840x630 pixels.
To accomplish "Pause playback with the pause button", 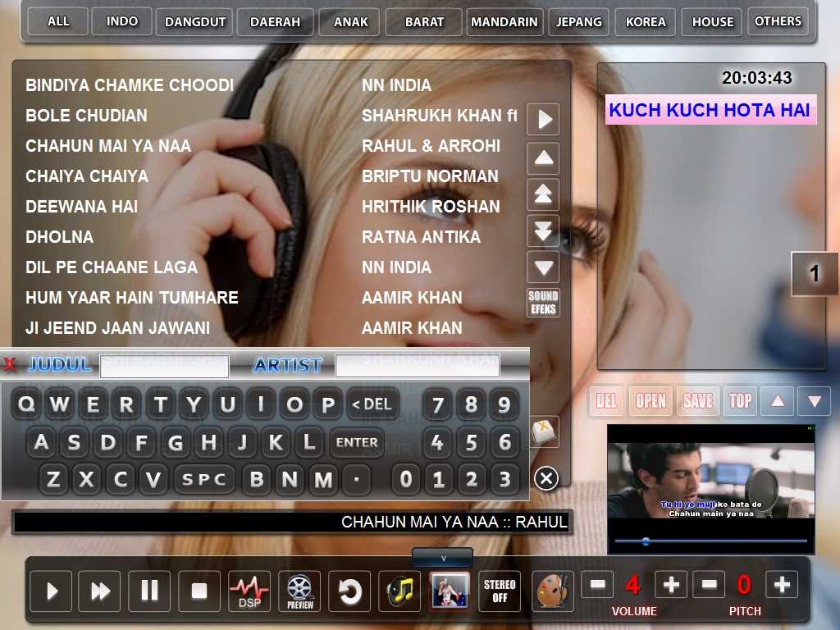I will pos(149,591).
